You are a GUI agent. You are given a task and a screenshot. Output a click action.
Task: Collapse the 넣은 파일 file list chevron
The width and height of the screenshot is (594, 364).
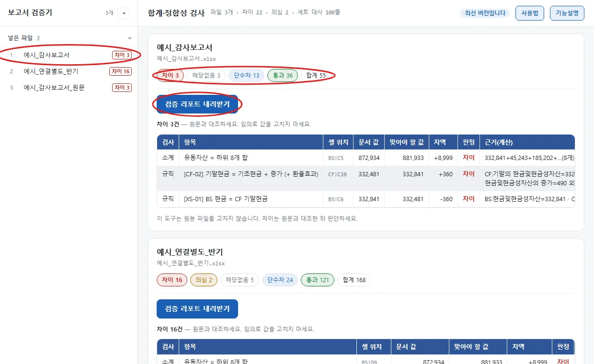[129, 38]
